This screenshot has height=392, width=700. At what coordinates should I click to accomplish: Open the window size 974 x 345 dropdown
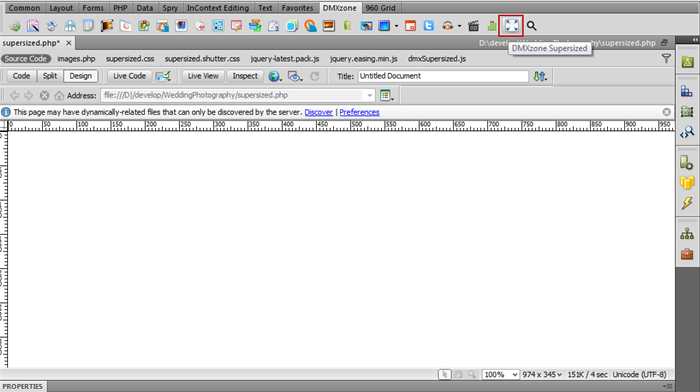(x=542, y=375)
